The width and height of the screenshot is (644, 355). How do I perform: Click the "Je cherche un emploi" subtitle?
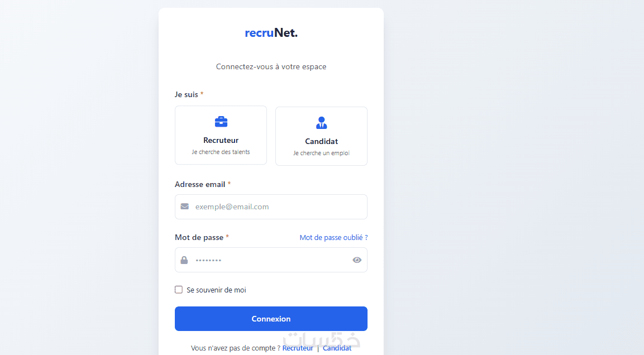click(x=321, y=153)
